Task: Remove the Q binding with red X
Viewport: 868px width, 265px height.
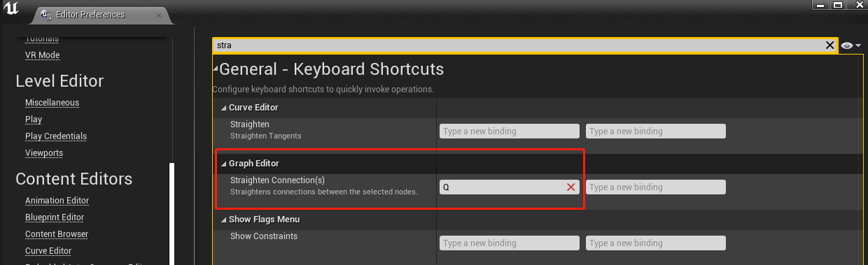Action: click(x=571, y=187)
